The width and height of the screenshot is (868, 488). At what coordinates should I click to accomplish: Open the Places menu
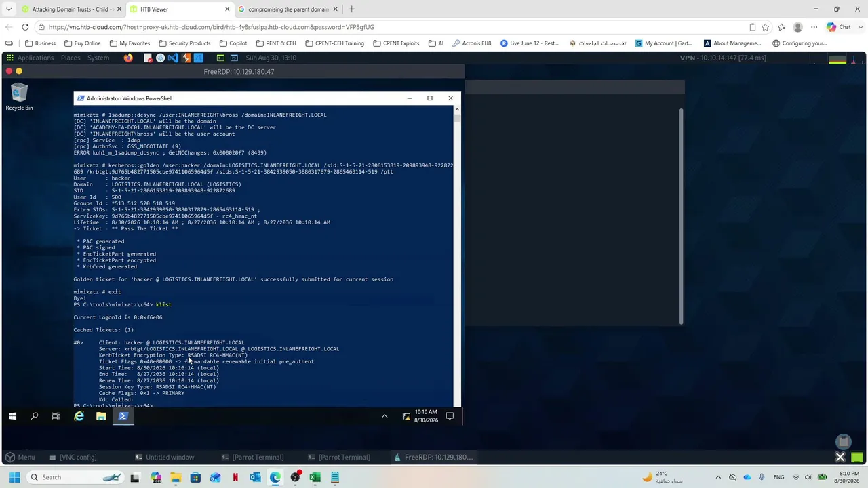[x=71, y=58]
